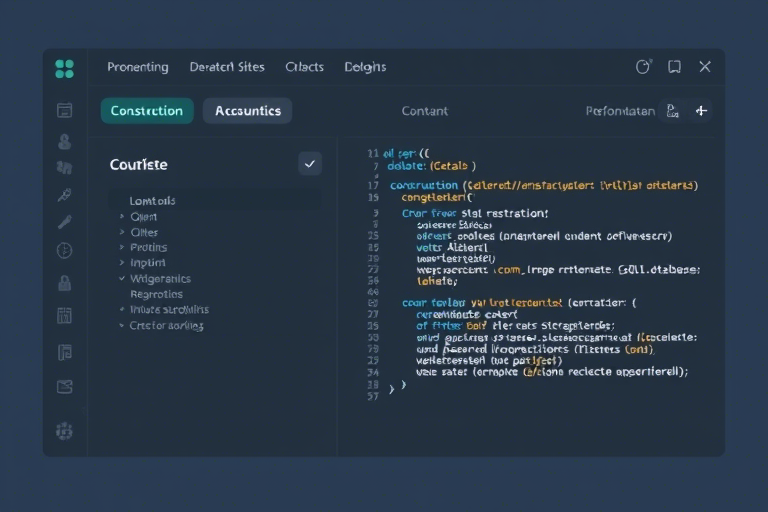The image size is (768, 512).
Task: Click the bookmark icon in the top bar
Action: point(674,67)
